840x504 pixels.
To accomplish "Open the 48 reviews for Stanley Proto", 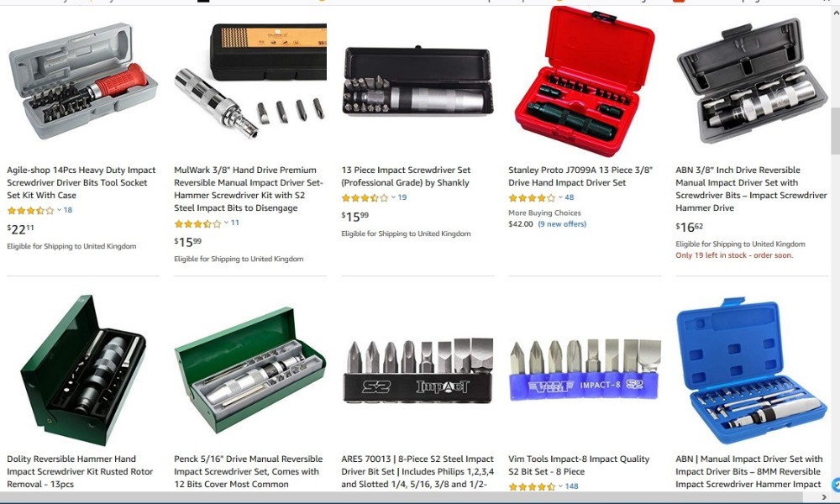I will pos(570,197).
